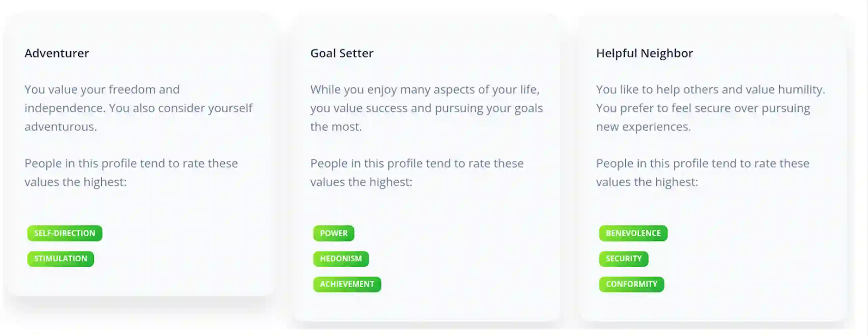868x336 pixels.
Task: Click the Adventurer profile heading
Action: point(57,53)
